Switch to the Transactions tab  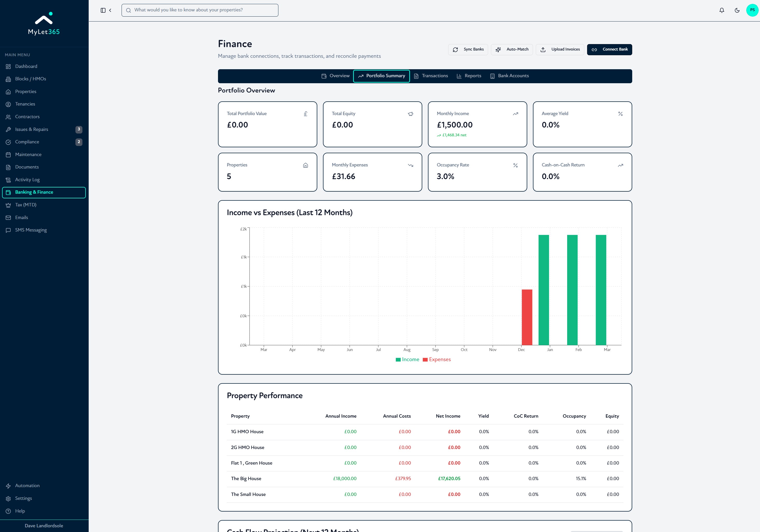[431, 76]
